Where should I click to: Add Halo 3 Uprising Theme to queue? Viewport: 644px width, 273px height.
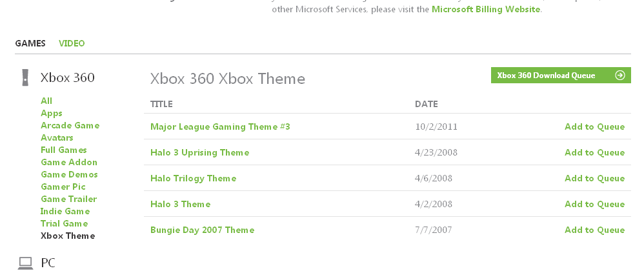pyautogui.click(x=594, y=152)
